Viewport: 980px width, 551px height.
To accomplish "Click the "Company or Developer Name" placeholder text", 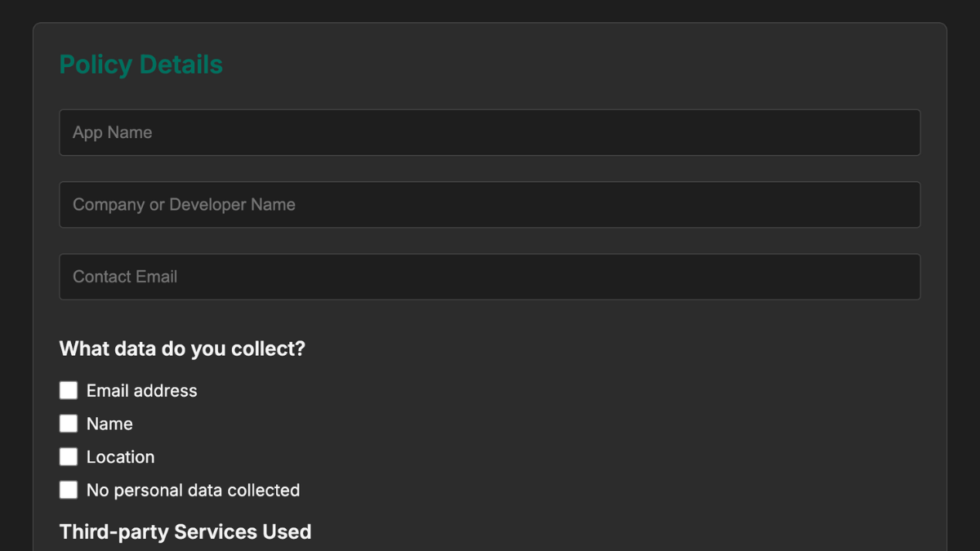I will coord(184,205).
